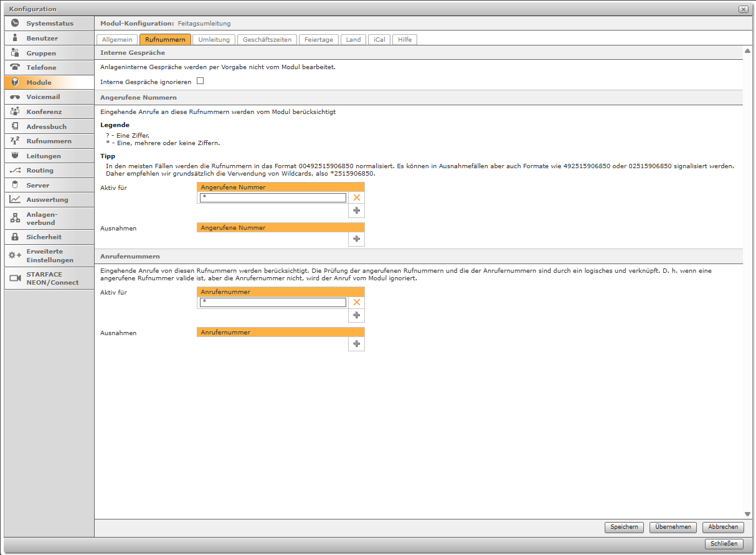This screenshot has width=756, height=555.
Task: Click the Speichern button
Action: point(624,527)
